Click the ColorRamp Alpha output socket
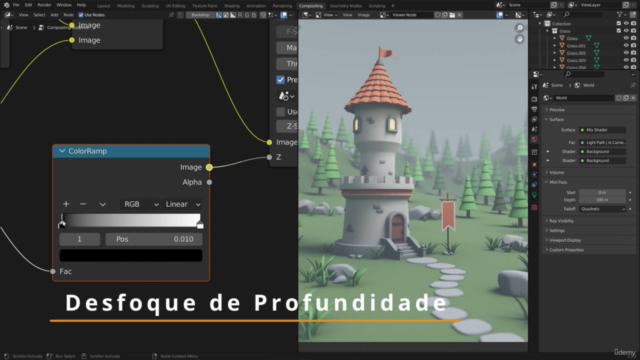 pos(209,182)
